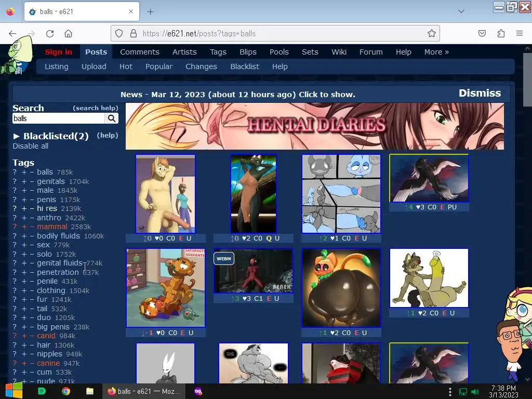This screenshot has width=532, height=399.
Task: Open File Explorer from taskbar
Action: [90, 391]
